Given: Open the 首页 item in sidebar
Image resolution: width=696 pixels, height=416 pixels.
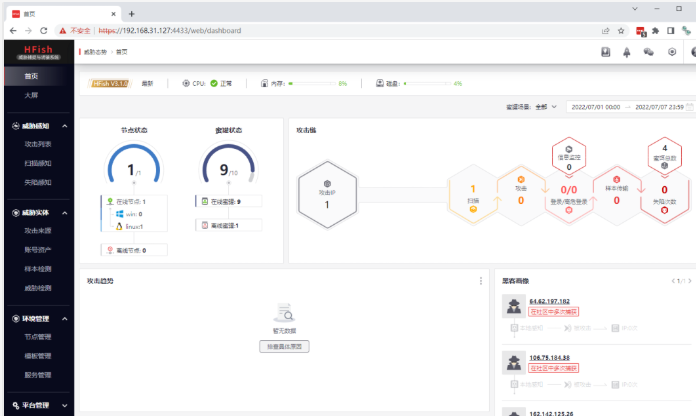Looking at the screenshot, I should 31,76.
